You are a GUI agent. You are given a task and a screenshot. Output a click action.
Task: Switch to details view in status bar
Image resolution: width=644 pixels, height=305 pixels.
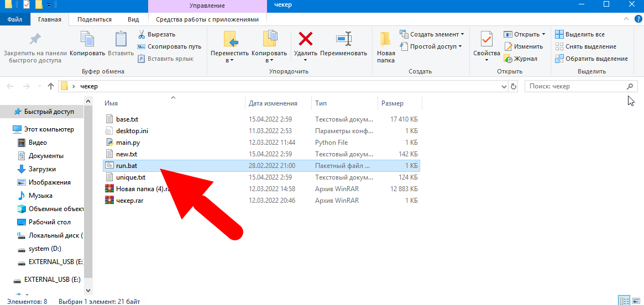tap(624, 301)
